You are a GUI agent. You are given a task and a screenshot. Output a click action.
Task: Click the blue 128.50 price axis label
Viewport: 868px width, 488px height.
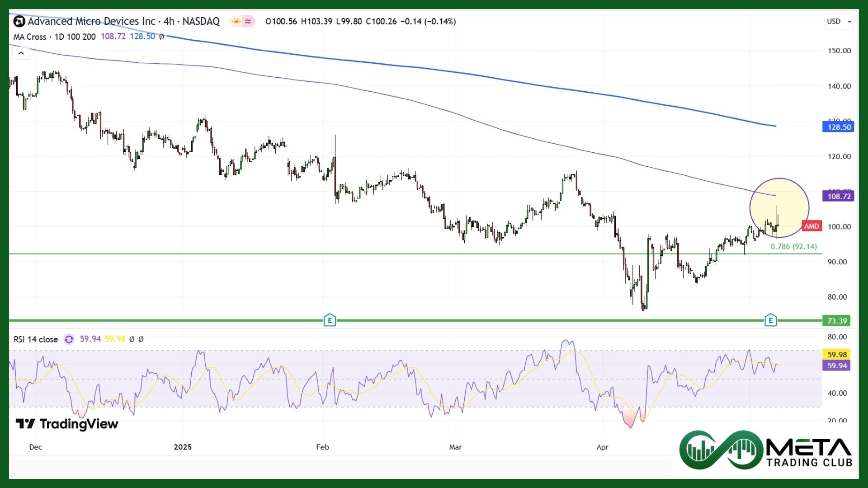pos(839,127)
